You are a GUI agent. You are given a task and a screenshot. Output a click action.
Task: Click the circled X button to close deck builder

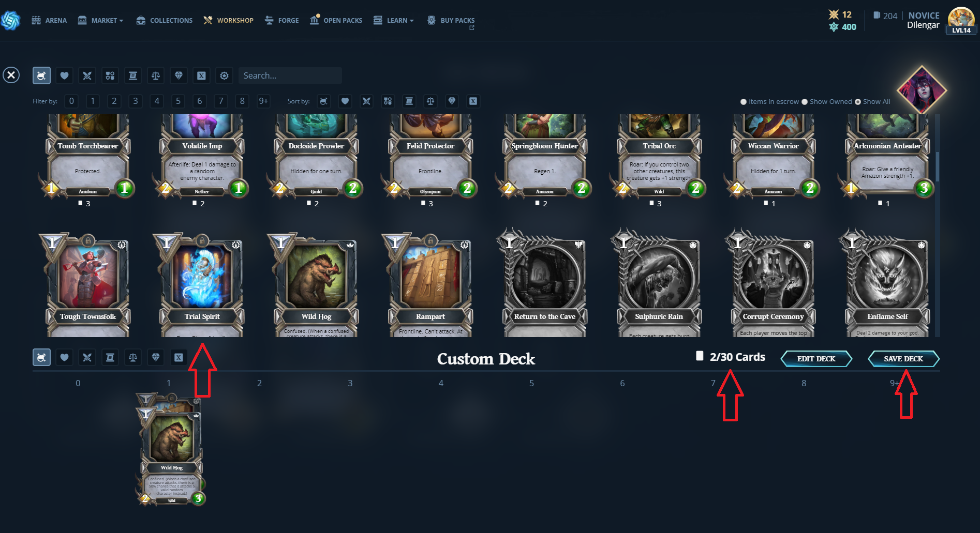[x=11, y=75]
